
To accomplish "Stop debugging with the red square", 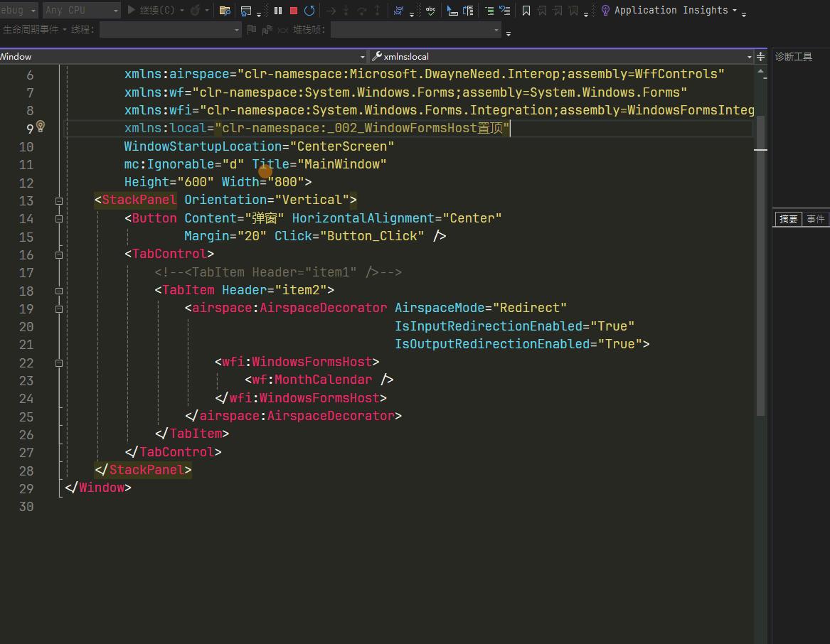I will tap(294, 10).
